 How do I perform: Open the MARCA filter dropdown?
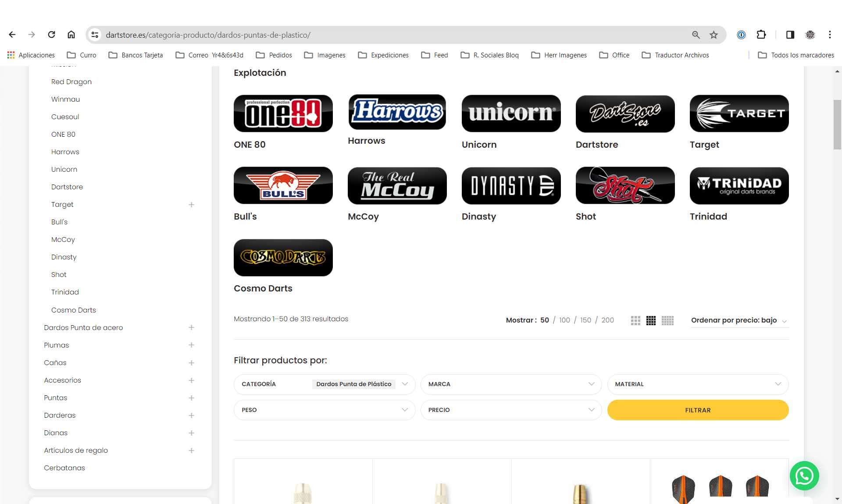[511, 384]
